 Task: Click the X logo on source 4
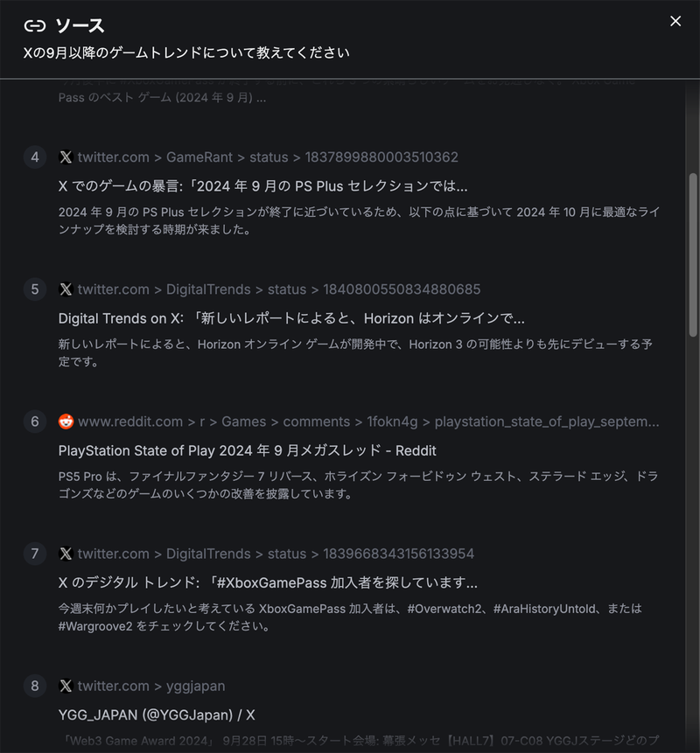tap(66, 157)
